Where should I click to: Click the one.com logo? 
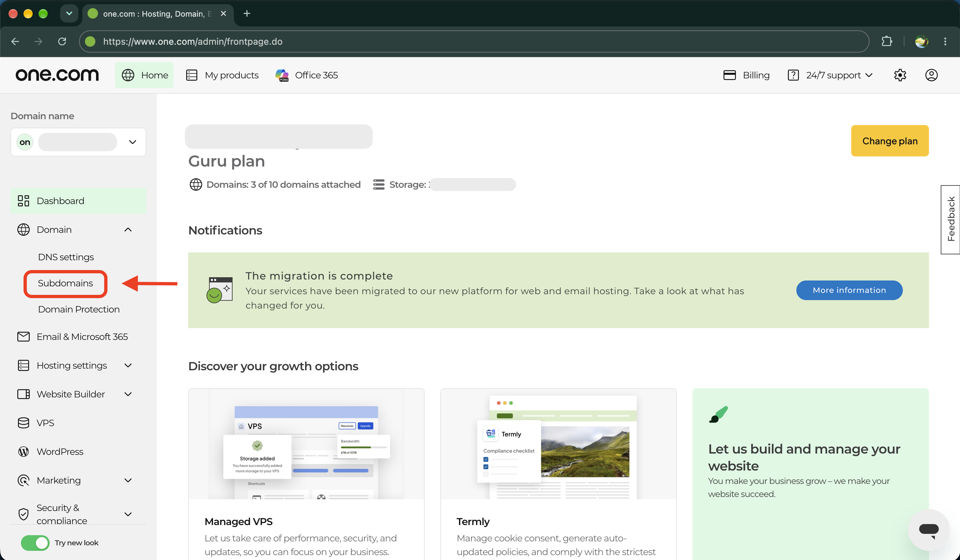[57, 75]
